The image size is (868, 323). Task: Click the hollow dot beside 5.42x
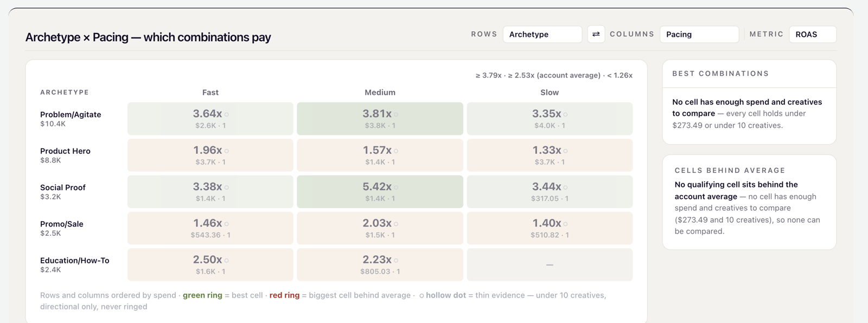(396, 188)
